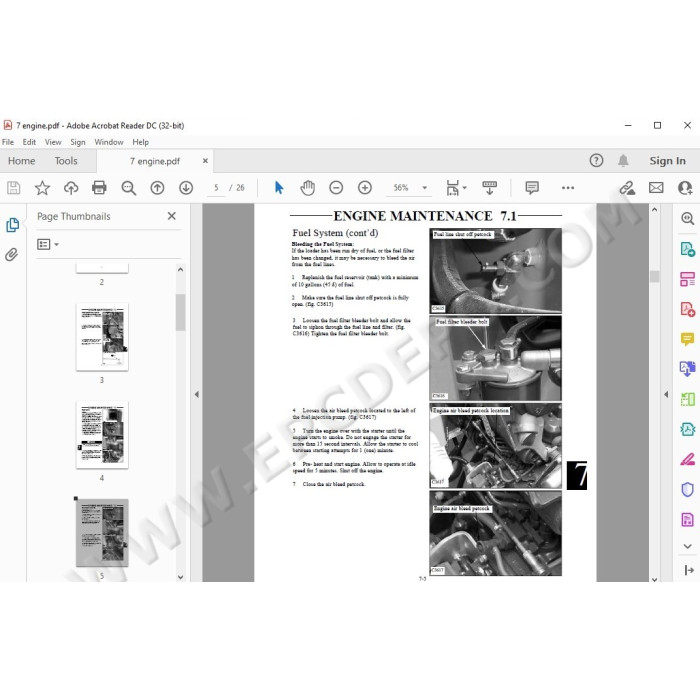This screenshot has width=700, height=700.
Task: Expand the right tools panel fully
Action: (689, 570)
